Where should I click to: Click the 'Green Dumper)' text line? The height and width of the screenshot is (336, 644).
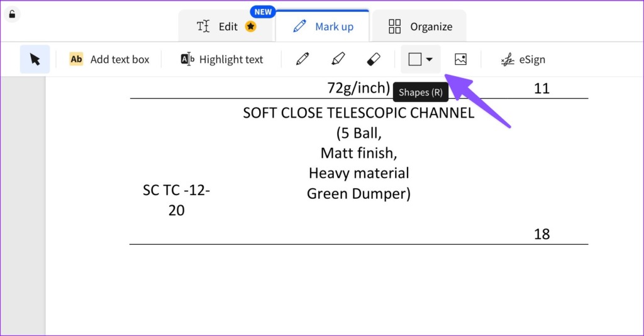pos(358,194)
